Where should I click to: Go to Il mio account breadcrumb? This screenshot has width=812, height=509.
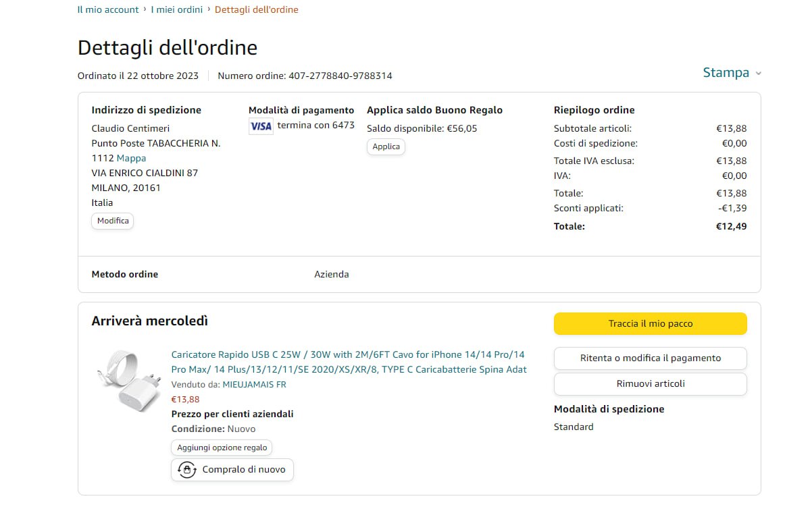[108, 9]
